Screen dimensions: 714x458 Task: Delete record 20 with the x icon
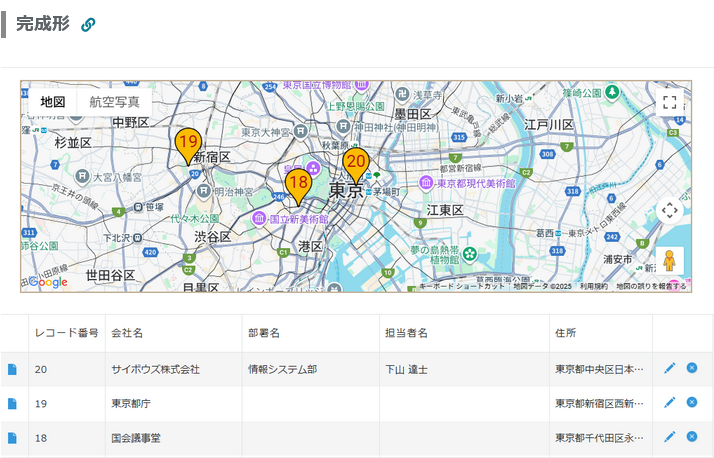click(691, 368)
